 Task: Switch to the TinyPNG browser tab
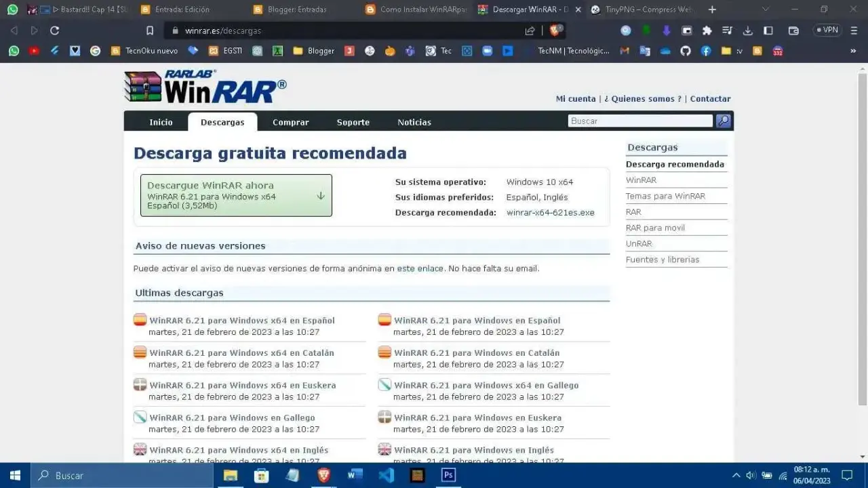[x=640, y=9]
